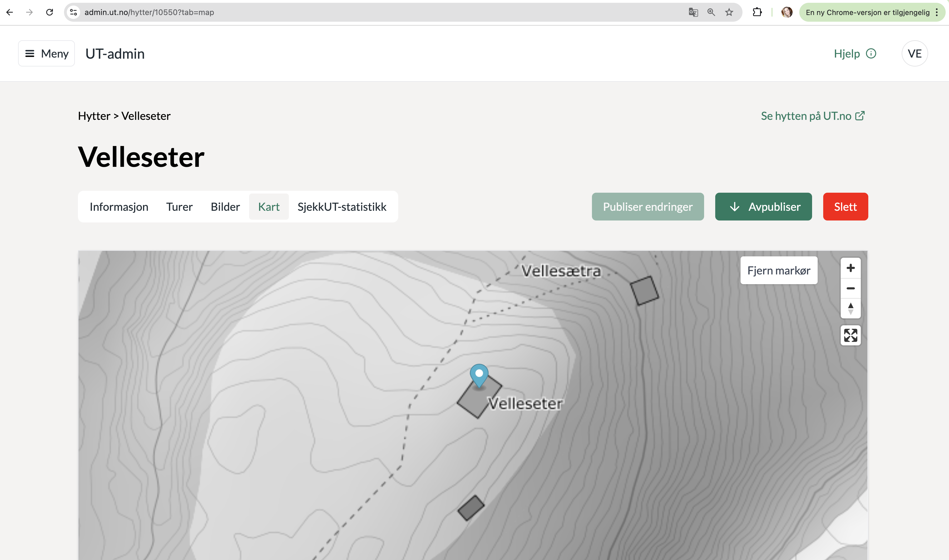Click the red Slett button
The width and height of the screenshot is (949, 560).
click(845, 207)
